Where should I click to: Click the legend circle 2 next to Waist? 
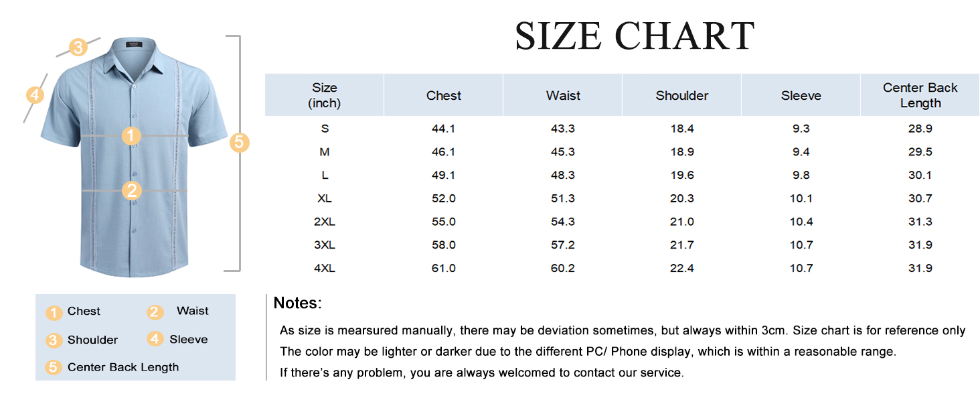click(155, 312)
